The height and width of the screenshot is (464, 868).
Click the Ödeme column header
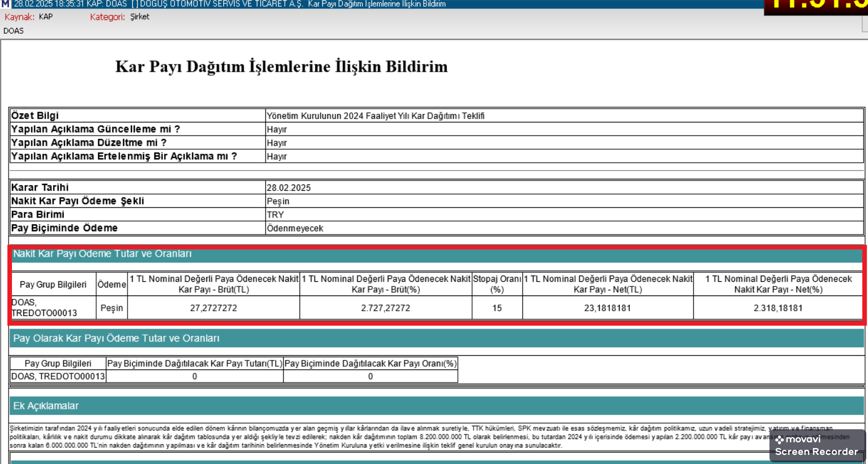tap(112, 284)
